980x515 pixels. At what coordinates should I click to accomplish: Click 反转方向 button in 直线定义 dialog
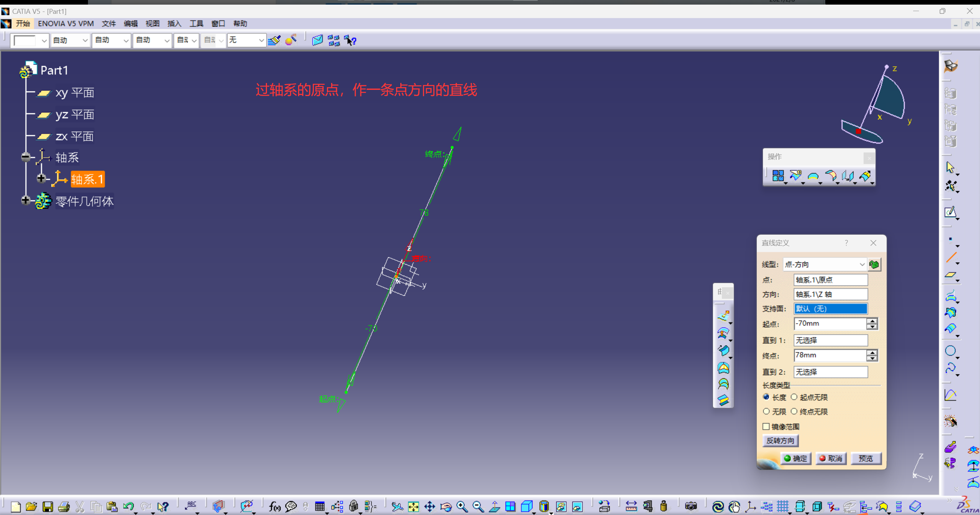click(780, 440)
